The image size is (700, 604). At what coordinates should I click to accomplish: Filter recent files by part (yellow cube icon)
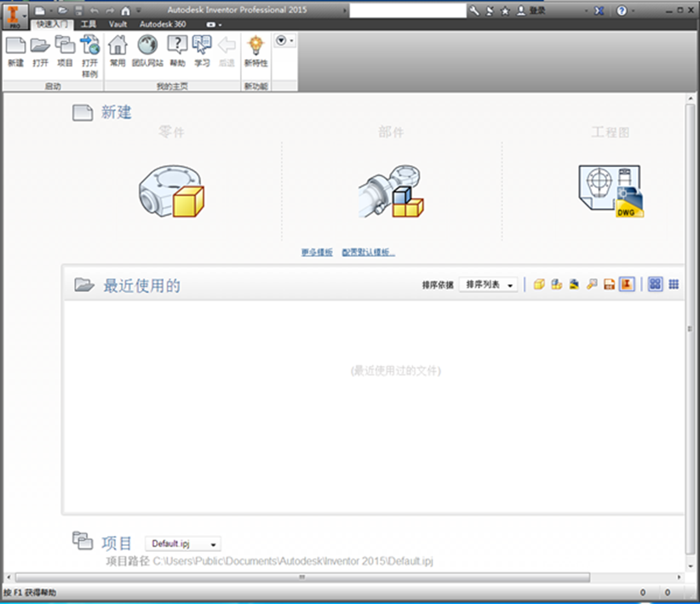[x=539, y=284]
